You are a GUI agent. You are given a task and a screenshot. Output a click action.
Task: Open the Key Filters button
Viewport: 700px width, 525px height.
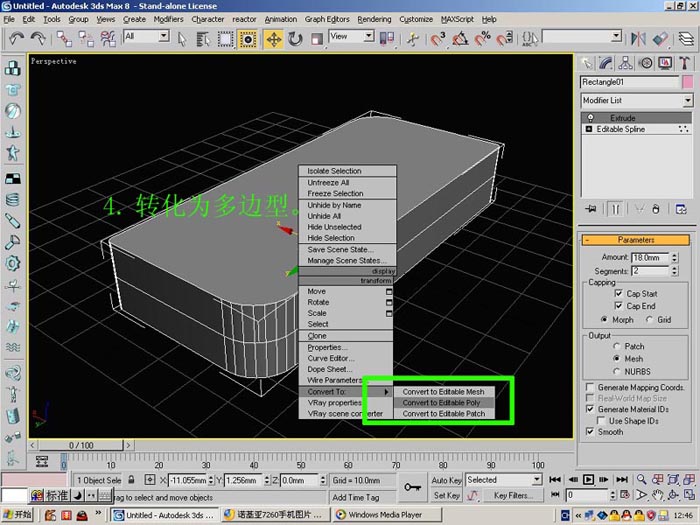[511, 495]
